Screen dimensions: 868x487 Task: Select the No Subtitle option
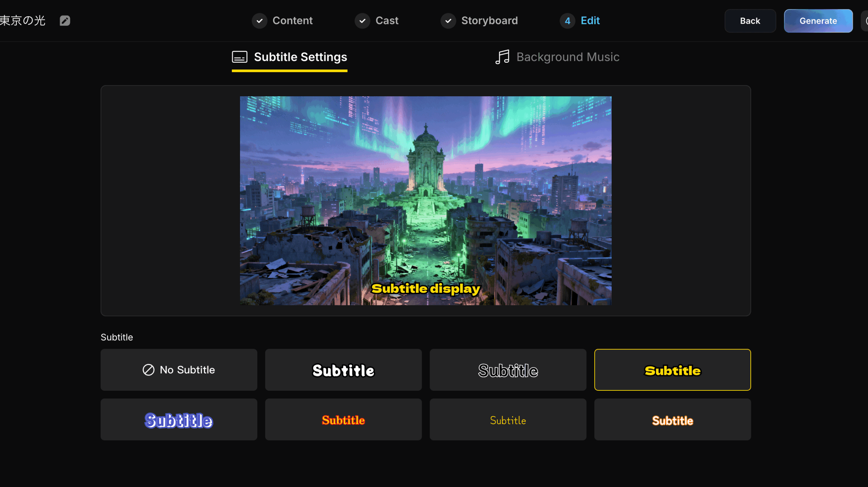coord(179,370)
